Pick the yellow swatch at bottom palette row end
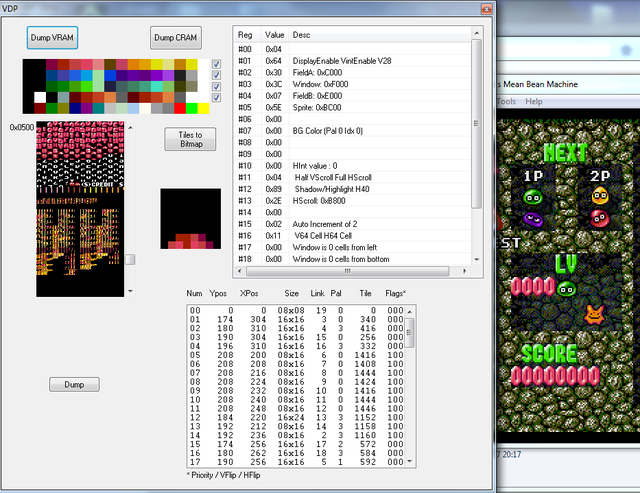The image size is (640, 493). point(203,108)
